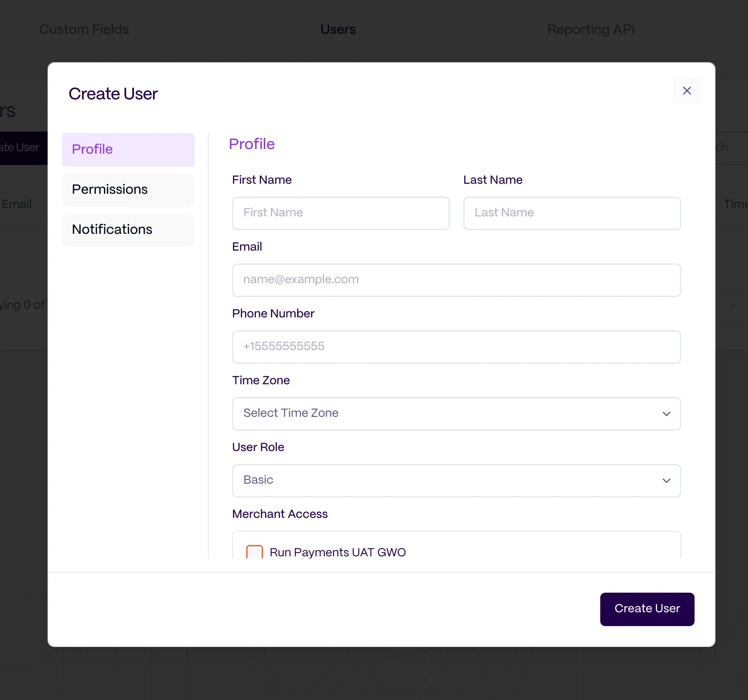The height and width of the screenshot is (700, 748).
Task: Expand the User Role Basic dropdown
Action: [x=456, y=481]
